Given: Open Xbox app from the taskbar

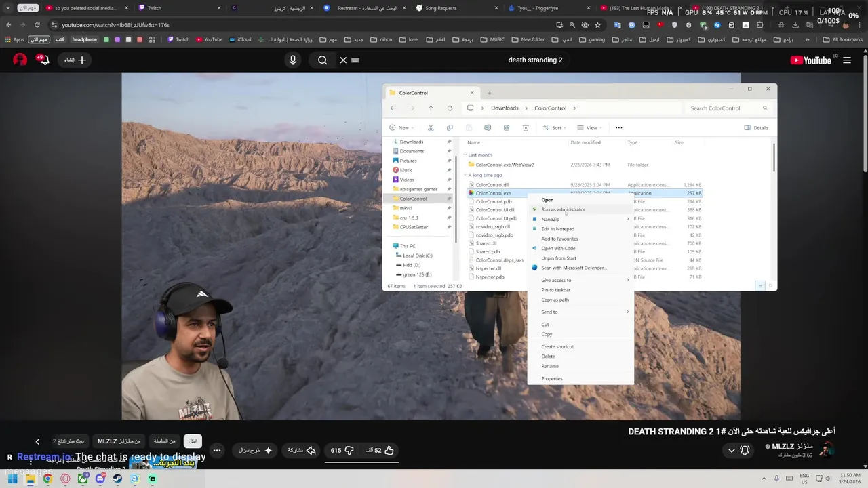Looking at the screenshot, I should 82,479.
